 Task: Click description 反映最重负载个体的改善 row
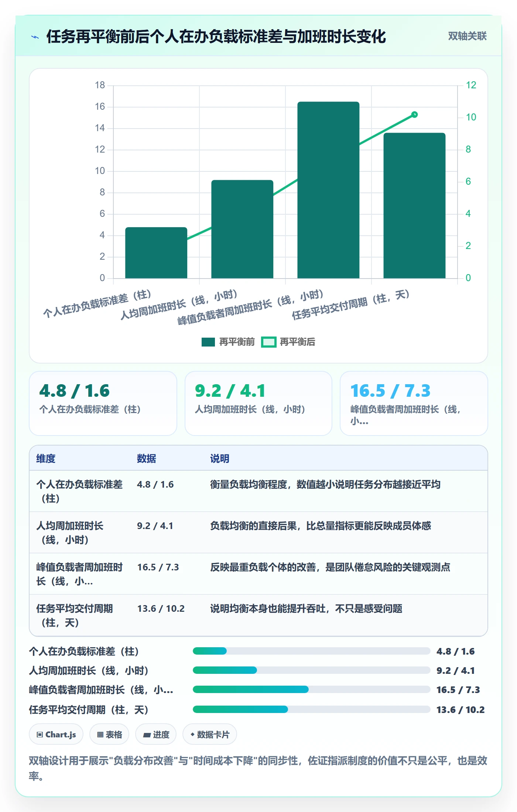pyautogui.click(x=330, y=567)
